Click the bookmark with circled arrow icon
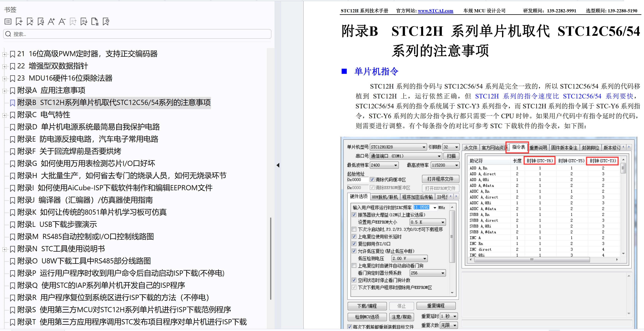Viewport: 644px width, 331px height. point(106,22)
